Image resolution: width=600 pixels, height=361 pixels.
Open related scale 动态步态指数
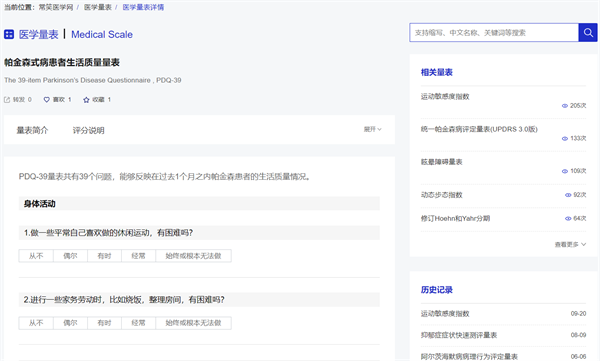click(442, 195)
